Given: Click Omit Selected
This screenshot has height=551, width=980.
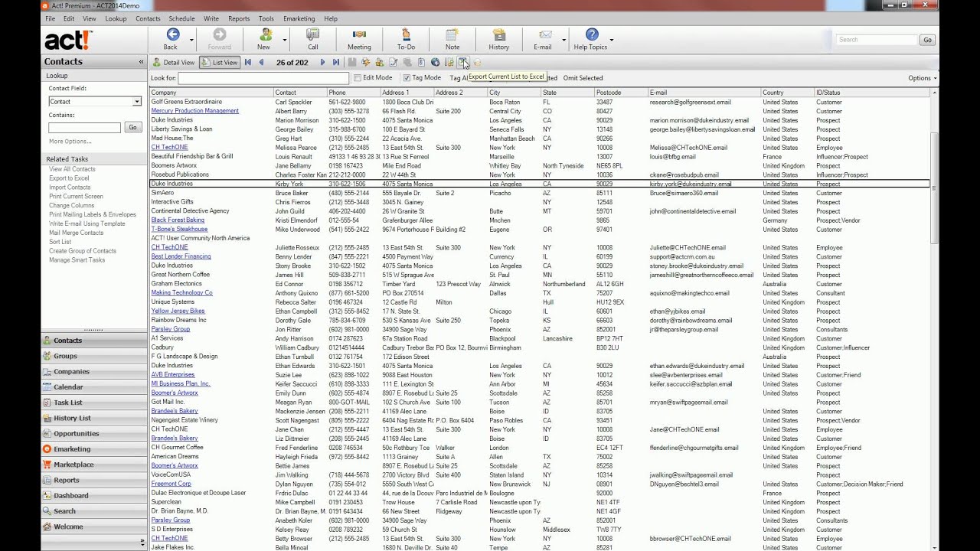Looking at the screenshot, I should tap(583, 78).
